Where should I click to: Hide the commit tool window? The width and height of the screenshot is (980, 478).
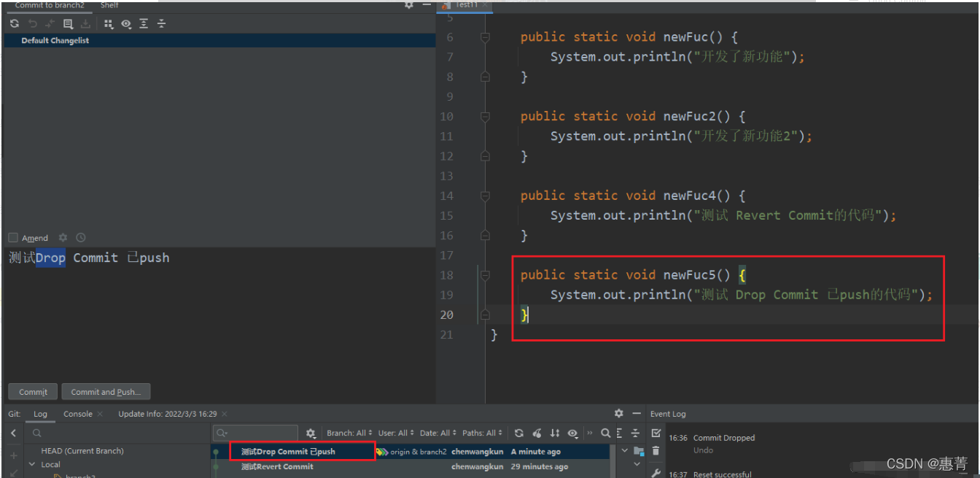(x=427, y=5)
